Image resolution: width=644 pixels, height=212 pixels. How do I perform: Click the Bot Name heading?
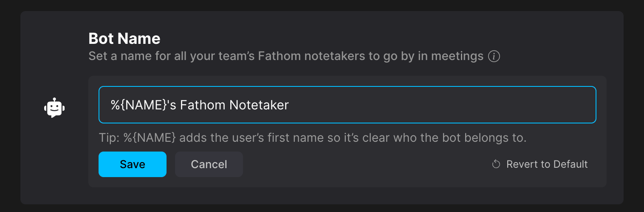coord(124,39)
